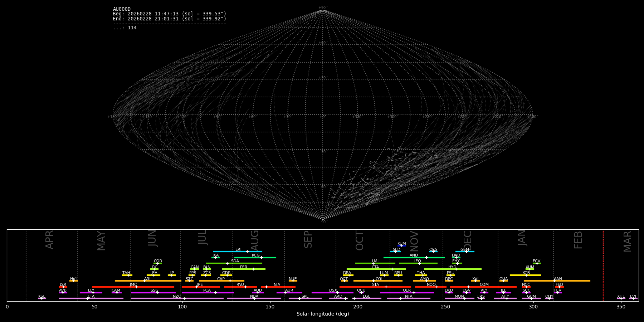Click the NTA shower label

click(409, 297)
